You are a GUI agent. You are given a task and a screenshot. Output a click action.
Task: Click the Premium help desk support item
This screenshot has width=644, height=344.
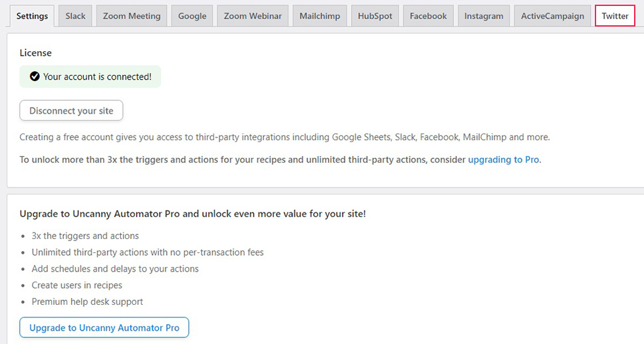[88, 301]
